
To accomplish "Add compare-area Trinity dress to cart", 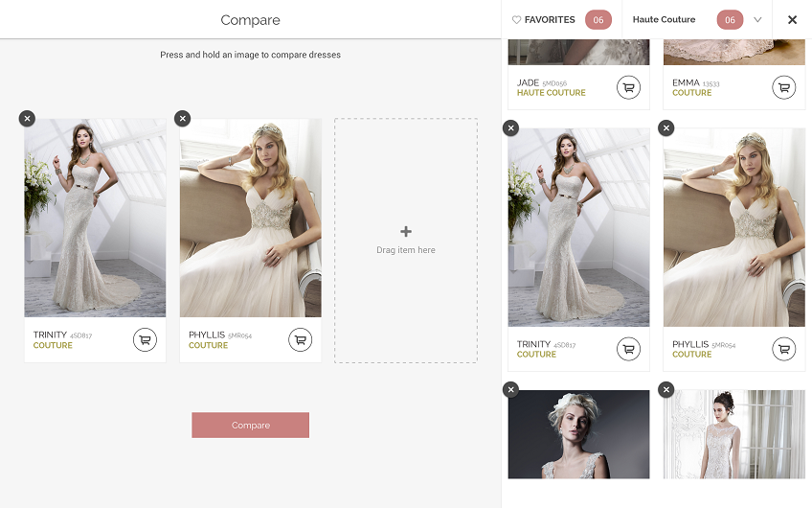I will (x=145, y=340).
